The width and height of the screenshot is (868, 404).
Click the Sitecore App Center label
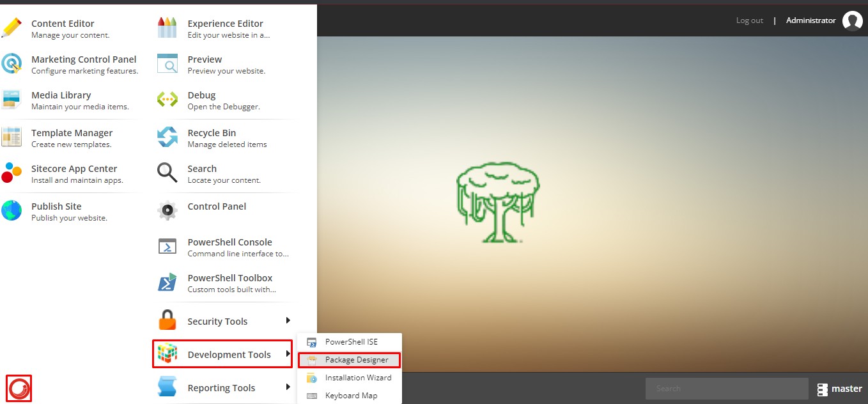click(74, 169)
